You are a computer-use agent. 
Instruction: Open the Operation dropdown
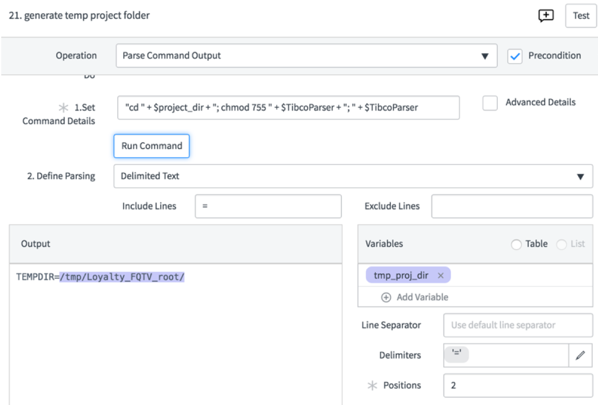pos(306,56)
